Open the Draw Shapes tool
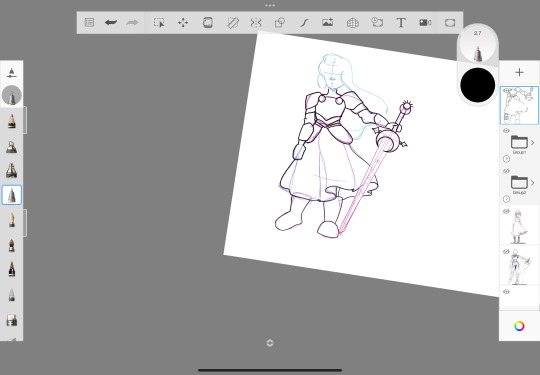Image resolution: width=540 pixels, height=375 pixels. click(x=280, y=23)
